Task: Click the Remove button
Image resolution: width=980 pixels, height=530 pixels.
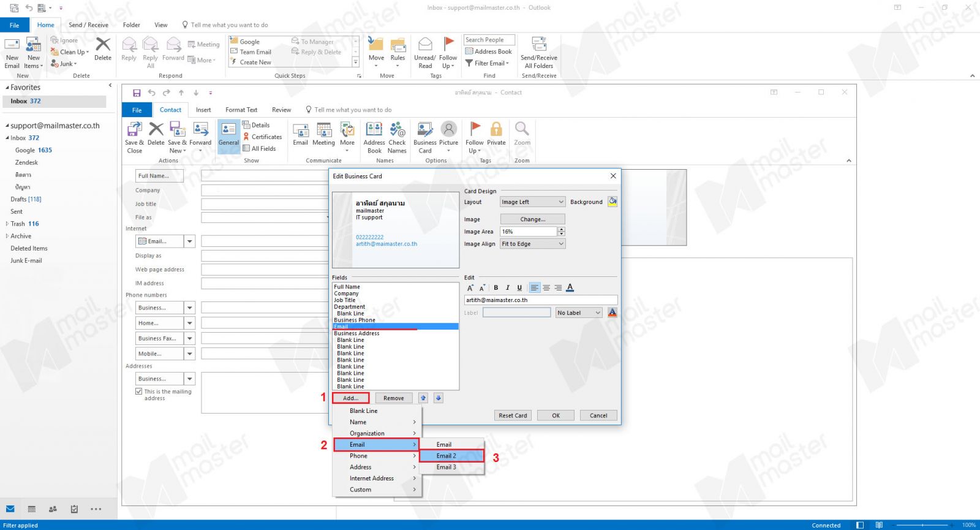Action: [394, 398]
